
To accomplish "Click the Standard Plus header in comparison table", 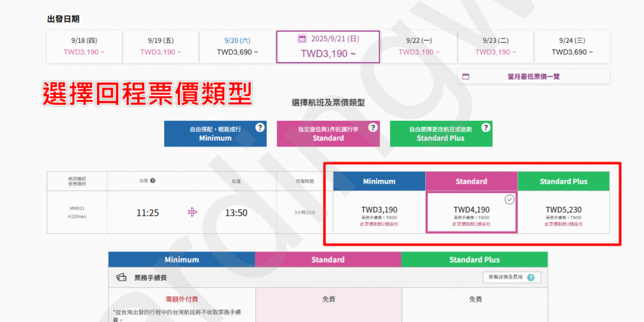I will pos(474,260).
